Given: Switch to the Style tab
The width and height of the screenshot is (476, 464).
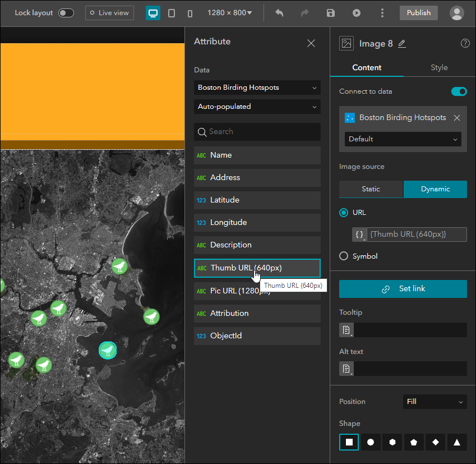Looking at the screenshot, I should (439, 67).
